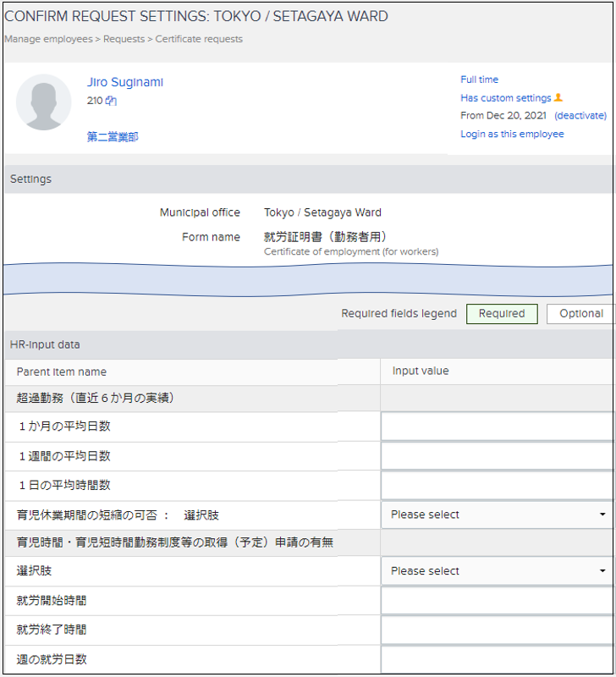Screen dimensions: 616x677
Task: Open the 育児休業期間の短縮の可否 dropdown
Action: tap(498, 515)
